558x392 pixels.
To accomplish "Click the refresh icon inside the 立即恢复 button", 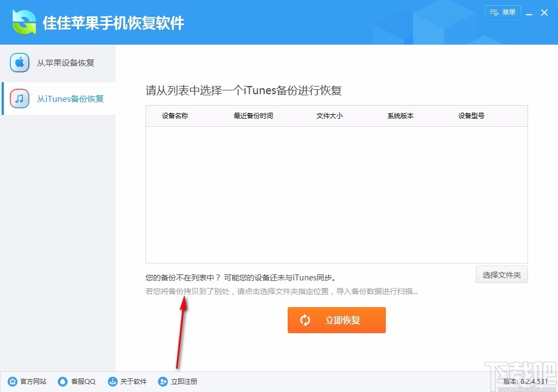I will tap(305, 320).
